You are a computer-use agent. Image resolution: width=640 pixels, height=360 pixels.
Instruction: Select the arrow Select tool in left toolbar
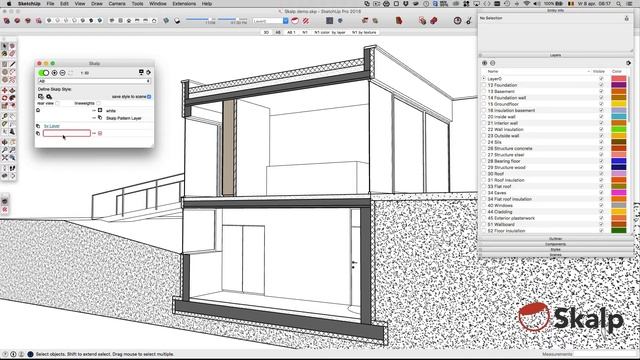pyautogui.click(x=4, y=46)
